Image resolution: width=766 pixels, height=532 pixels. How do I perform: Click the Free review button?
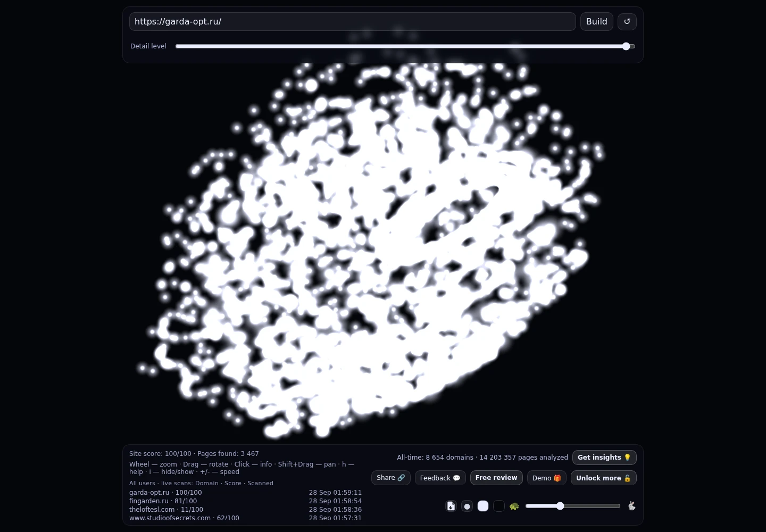click(x=496, y=478)
